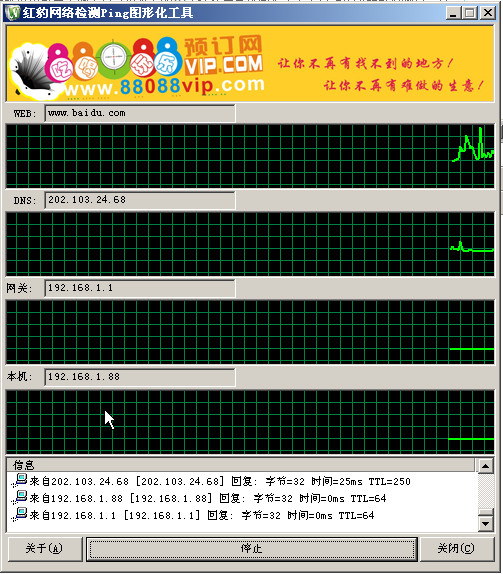This screenshot has height=574, width=503.
Task: Click computer icon beside 202.103.24.68 reply
Action: tap(21, 480)
